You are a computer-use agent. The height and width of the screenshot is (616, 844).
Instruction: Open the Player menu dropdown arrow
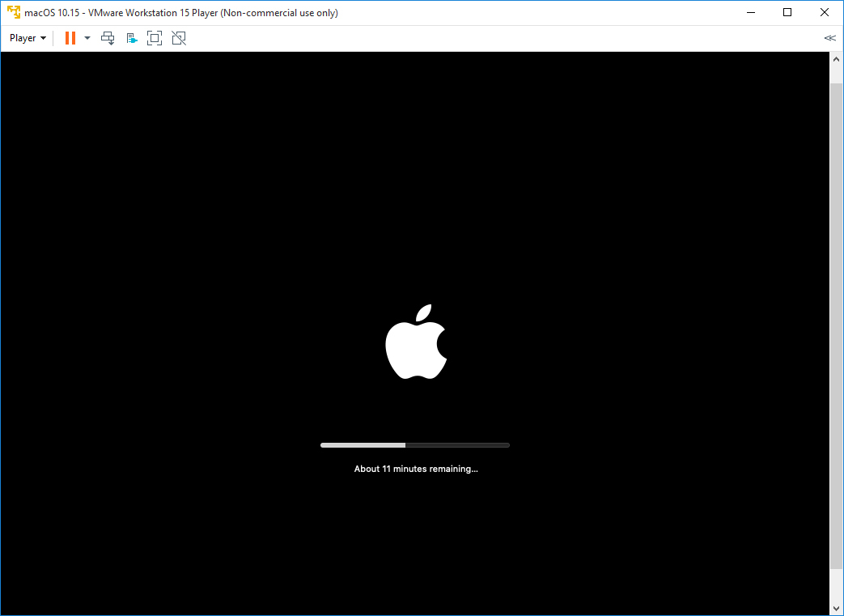(x=43, y=37)
